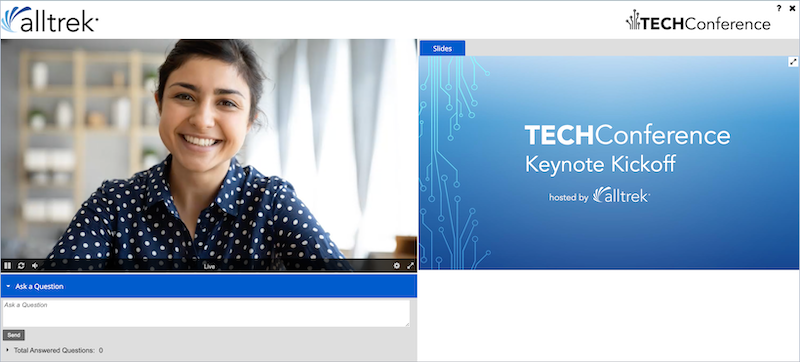Click the Keynote Kickoff slide image
Screen dimensions: 800x362
coord(609,163)
